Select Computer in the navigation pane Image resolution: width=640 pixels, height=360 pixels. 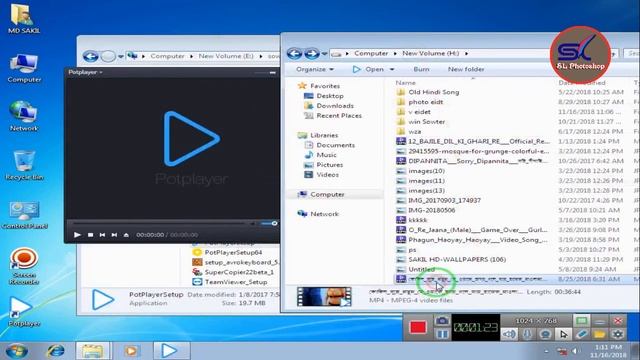(327, 194)
